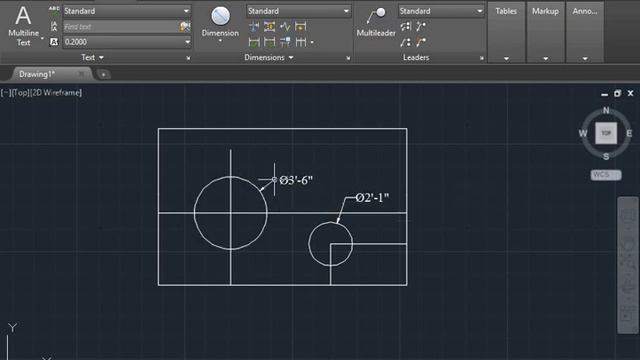Screen dimensions: 640x360
Task: Open Text panel dialog launcher arrow
Action: (188, 58)
